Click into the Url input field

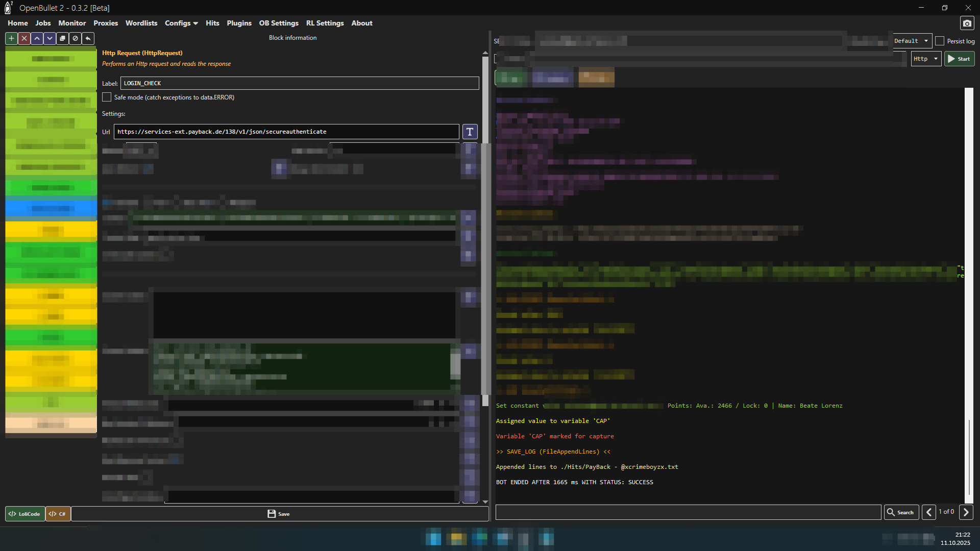[286, 132]
